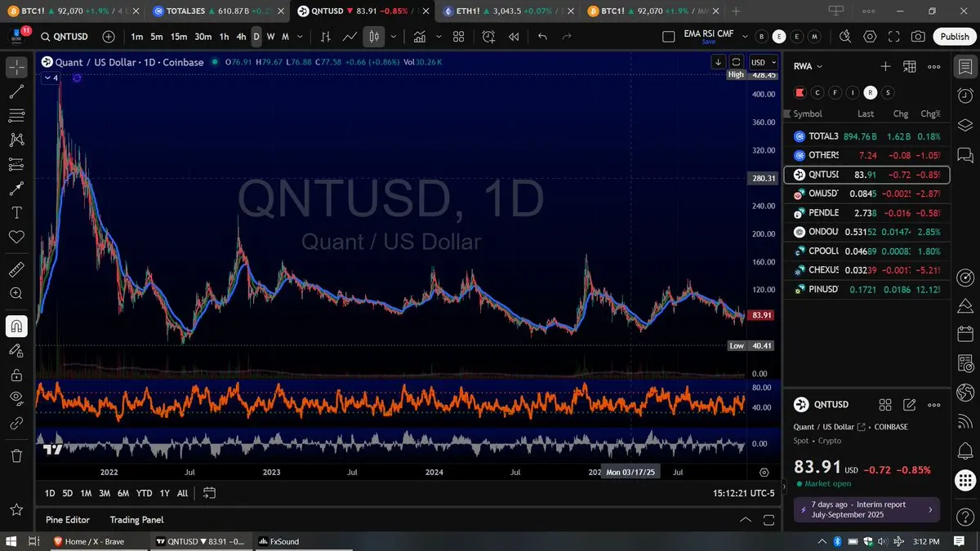Click the layout setup square icon

tap(668, 37)
